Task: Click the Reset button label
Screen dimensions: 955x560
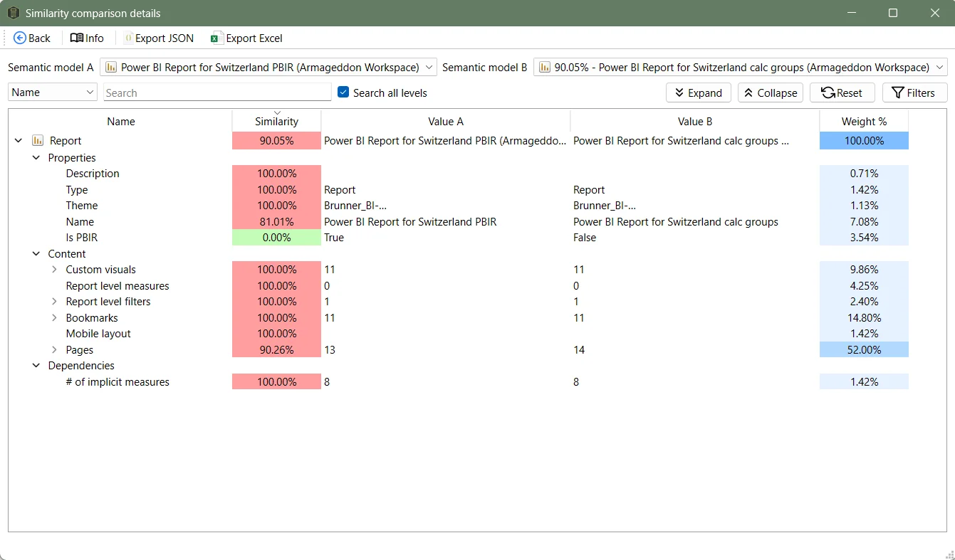Action: tap(850, 93)
